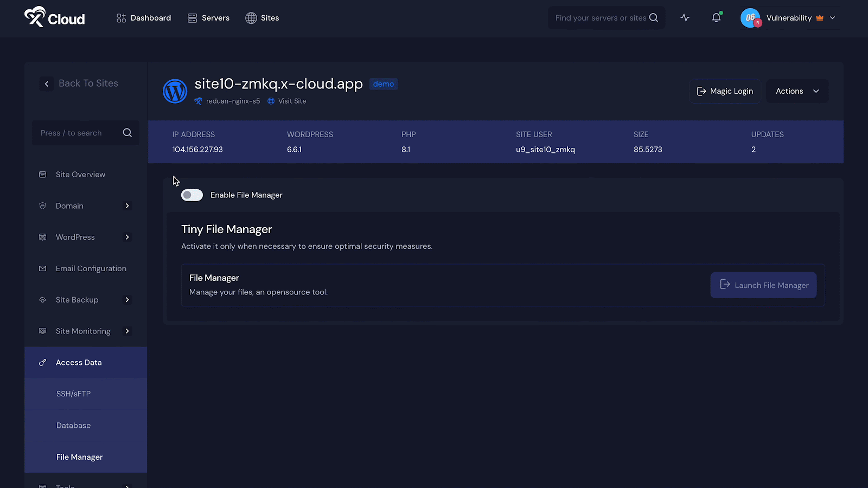Image resolution: width=868 pixels, height=488 pixels.
Task: Click the notification bell icon
Action: pos(716,17)
